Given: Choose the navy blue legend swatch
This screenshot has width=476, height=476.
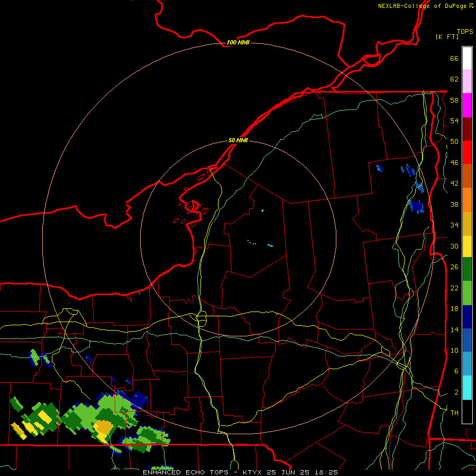Looking at the screenshot, I should pyautogui.click(x=467, y=317).
